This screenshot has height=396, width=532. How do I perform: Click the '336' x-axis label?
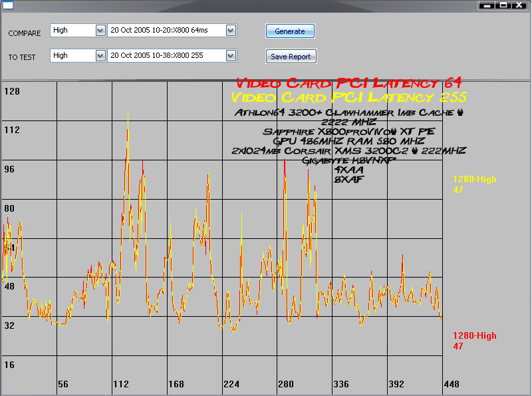point(341,384)
